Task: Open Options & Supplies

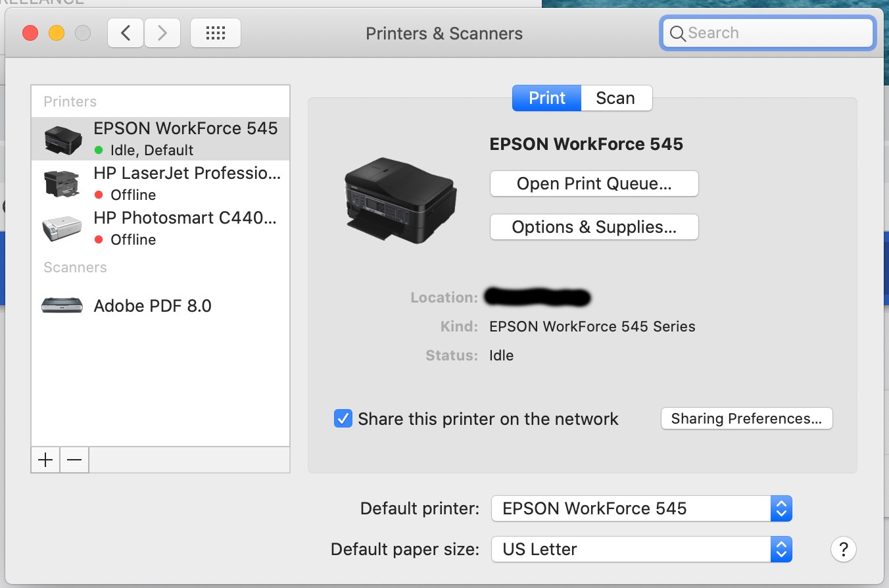Action: point(594,227)
